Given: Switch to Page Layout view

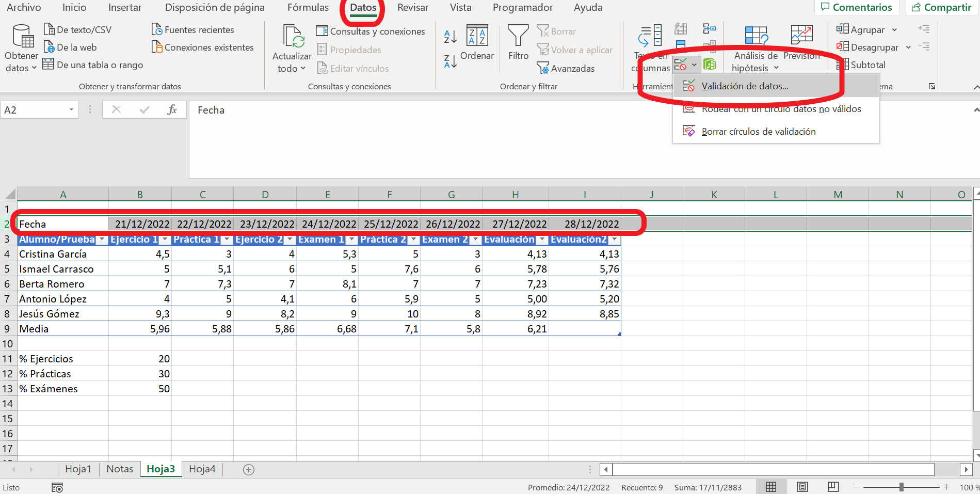Looking at the screenshot, I should coord(802,487).
